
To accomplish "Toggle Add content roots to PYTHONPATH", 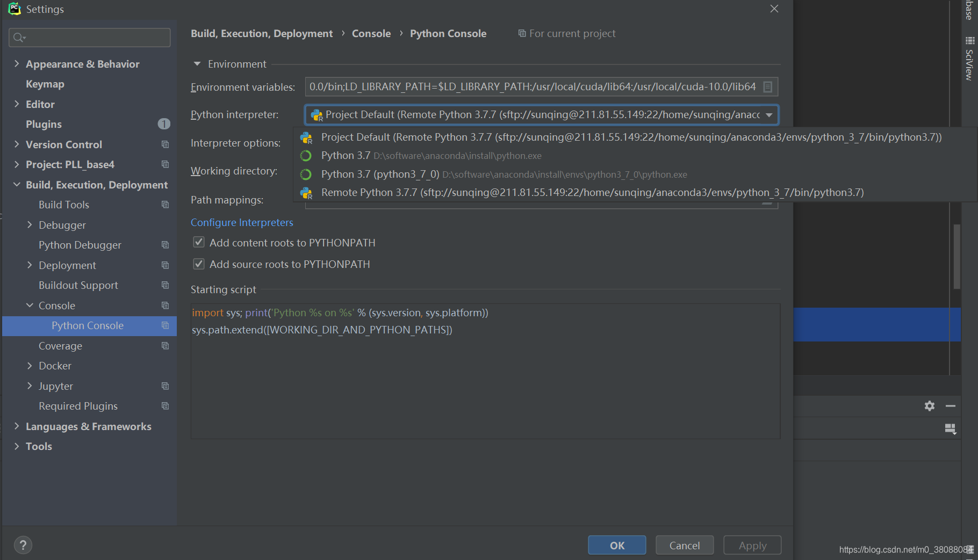I will [x=199, y=242].
